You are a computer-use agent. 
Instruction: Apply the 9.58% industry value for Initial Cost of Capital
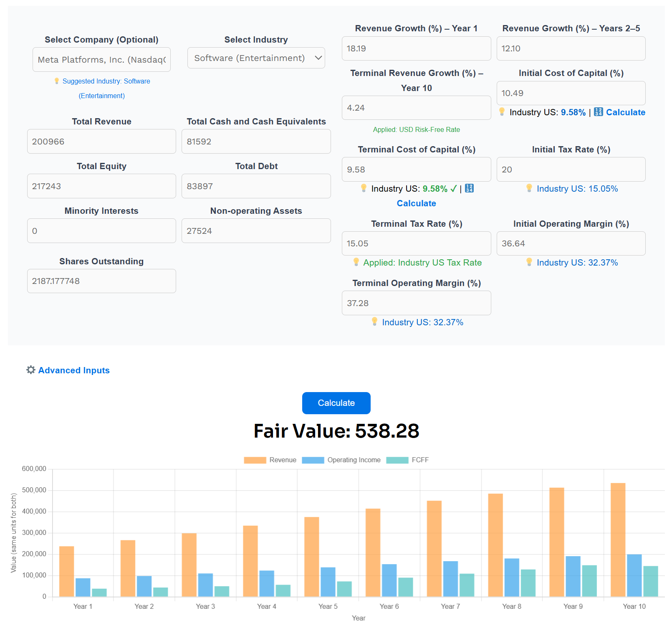click(x=573, y=112)
